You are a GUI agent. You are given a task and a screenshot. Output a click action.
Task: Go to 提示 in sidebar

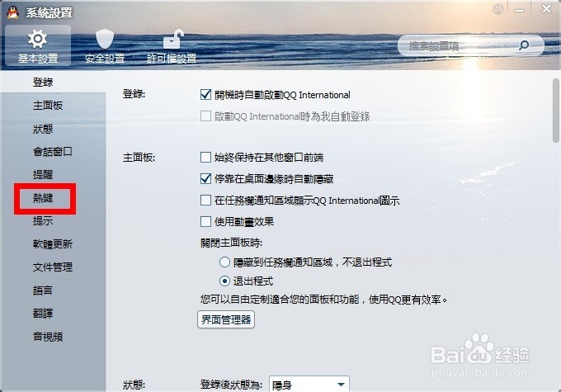(x=43, y=221)
